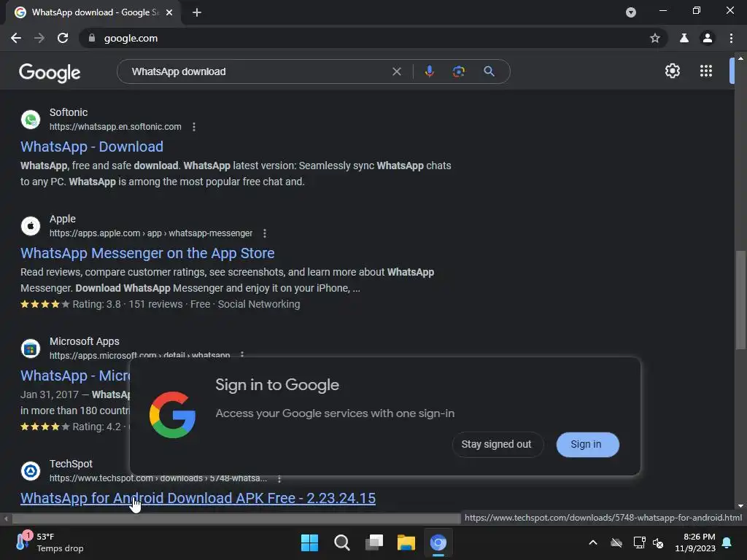Screen dimensions: 747x560
Task: Open WhatsApp Messenger on the App Store
Action: click(147, 253)
